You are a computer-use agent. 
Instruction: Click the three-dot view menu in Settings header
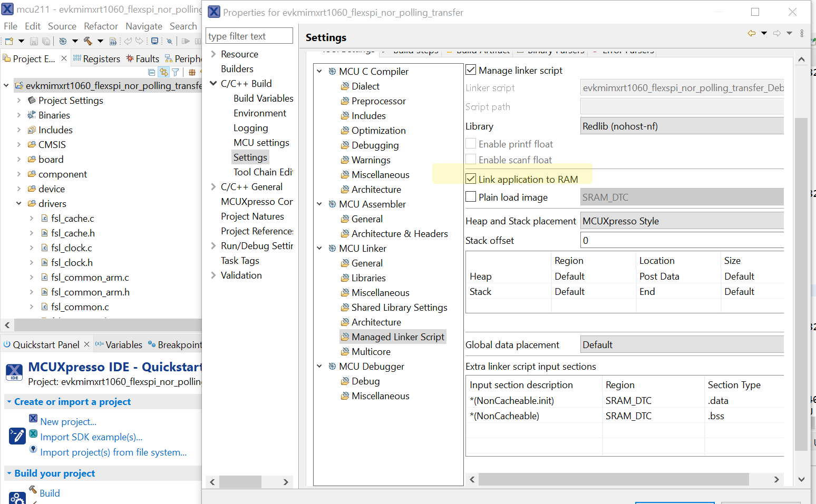click(x=802, y=33)
